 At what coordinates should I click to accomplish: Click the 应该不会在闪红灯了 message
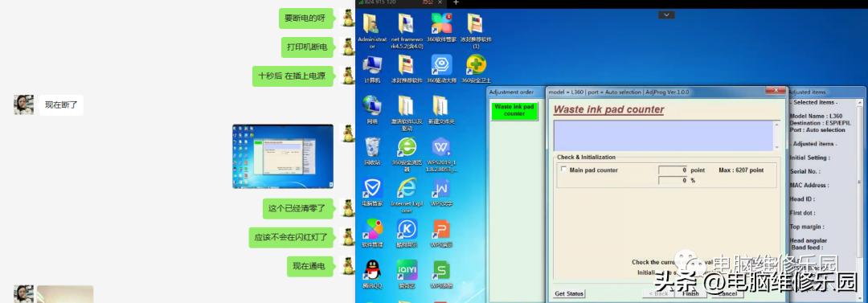pos(291,238)
